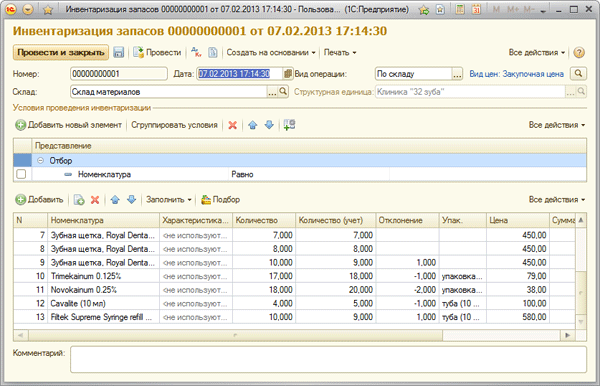Expand the Заполнить dropdown

point(168,200)
